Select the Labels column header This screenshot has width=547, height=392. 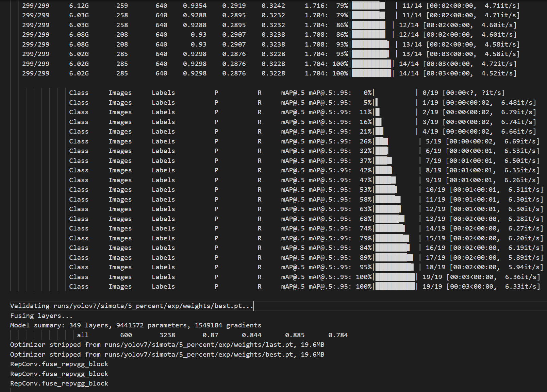tap(163, 92)
